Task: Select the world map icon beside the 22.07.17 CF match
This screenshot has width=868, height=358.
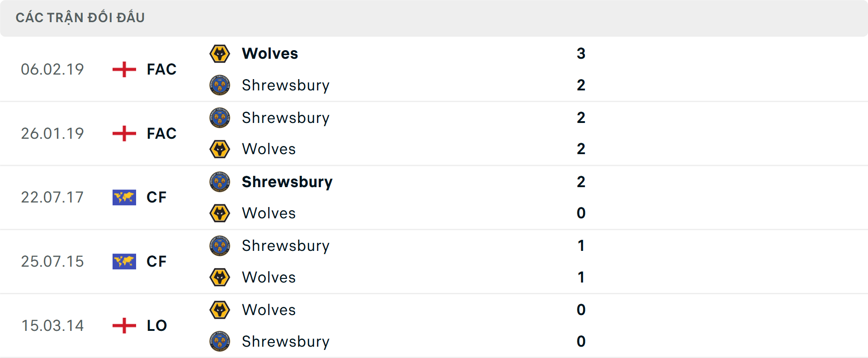Action: pyautogui.click(x=123, y=197)
